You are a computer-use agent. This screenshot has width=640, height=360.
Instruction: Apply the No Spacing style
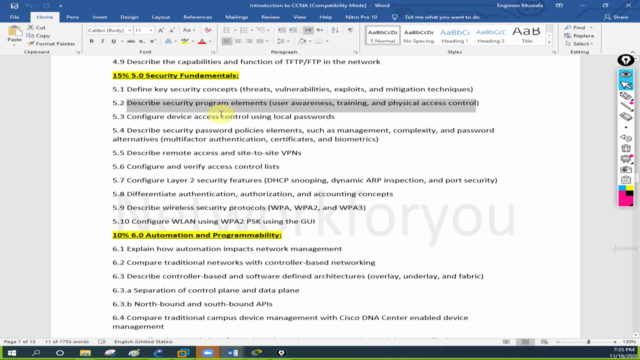point(418,36)
